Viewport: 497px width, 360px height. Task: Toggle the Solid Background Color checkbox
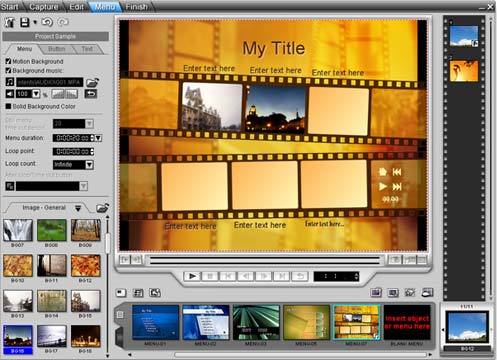click(x=8, y=106)
